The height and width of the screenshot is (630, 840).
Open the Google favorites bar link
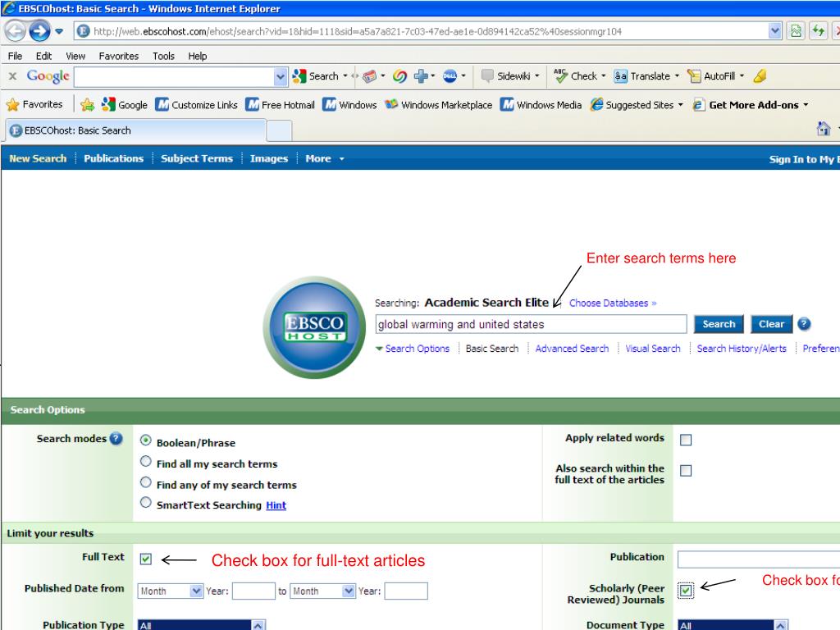(125, 104)
